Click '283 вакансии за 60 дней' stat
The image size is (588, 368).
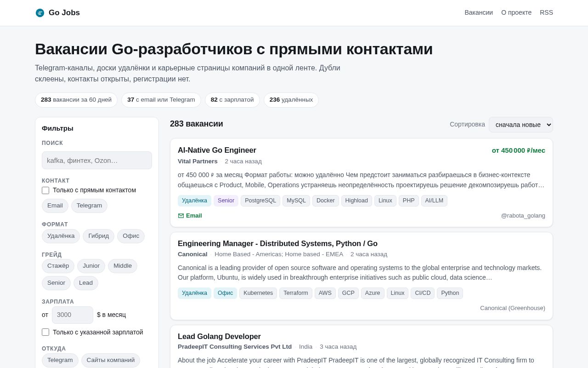[76, 100]
